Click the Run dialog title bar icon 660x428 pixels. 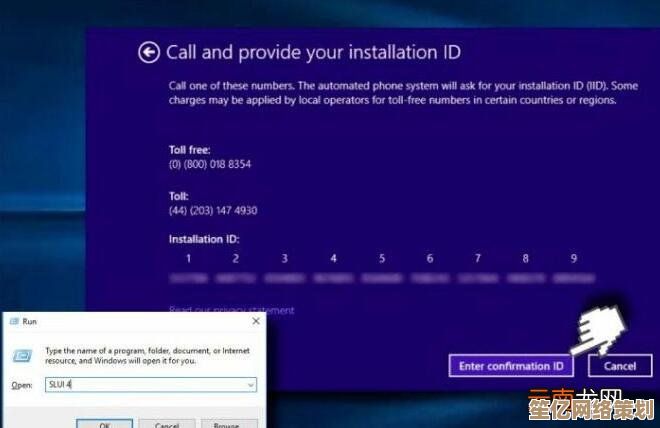click(11, 321)
